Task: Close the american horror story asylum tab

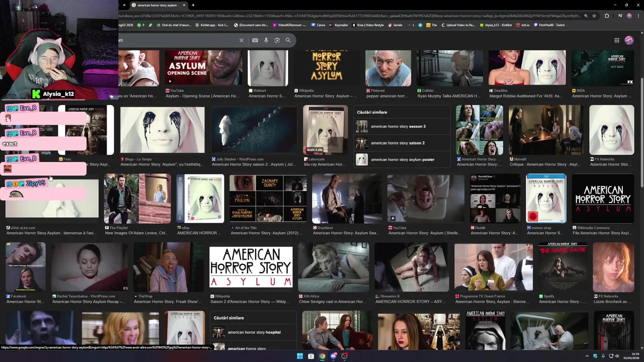Action: tap(184, 5)
